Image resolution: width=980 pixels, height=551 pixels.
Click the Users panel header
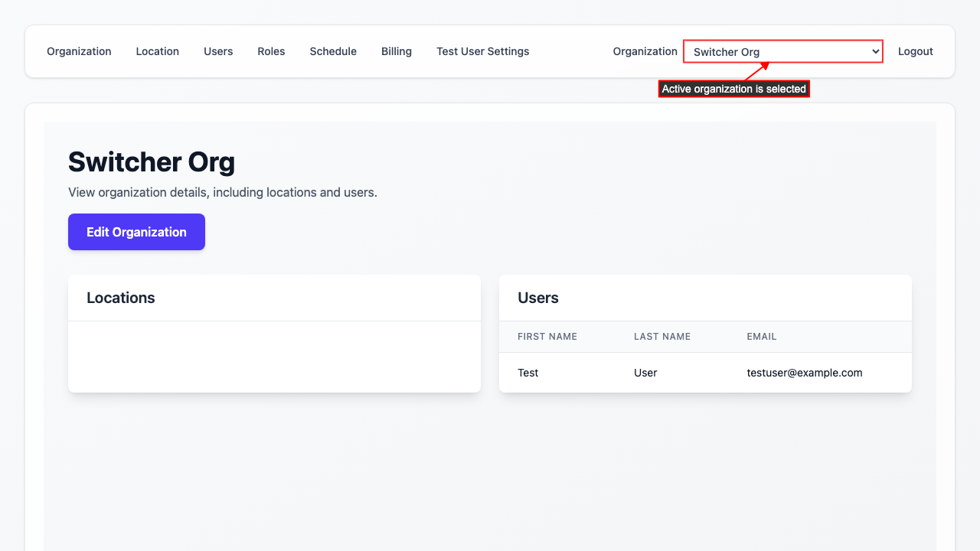point(538,298)
